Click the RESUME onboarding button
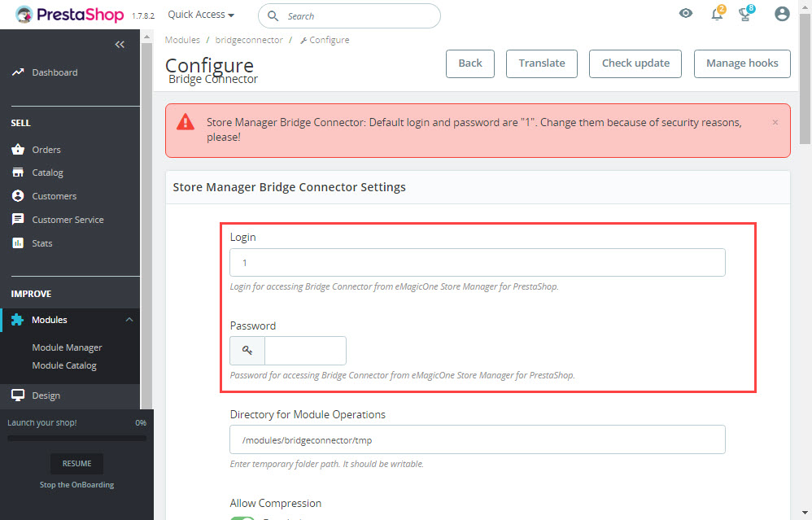Image resolution: width=812 pixels, height=520 pixels. click(76, 464)
